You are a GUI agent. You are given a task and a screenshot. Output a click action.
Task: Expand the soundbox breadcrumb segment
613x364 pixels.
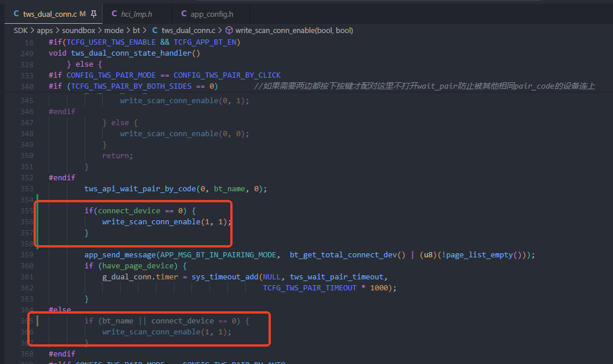pyautogui.click(x=78, y=31)
